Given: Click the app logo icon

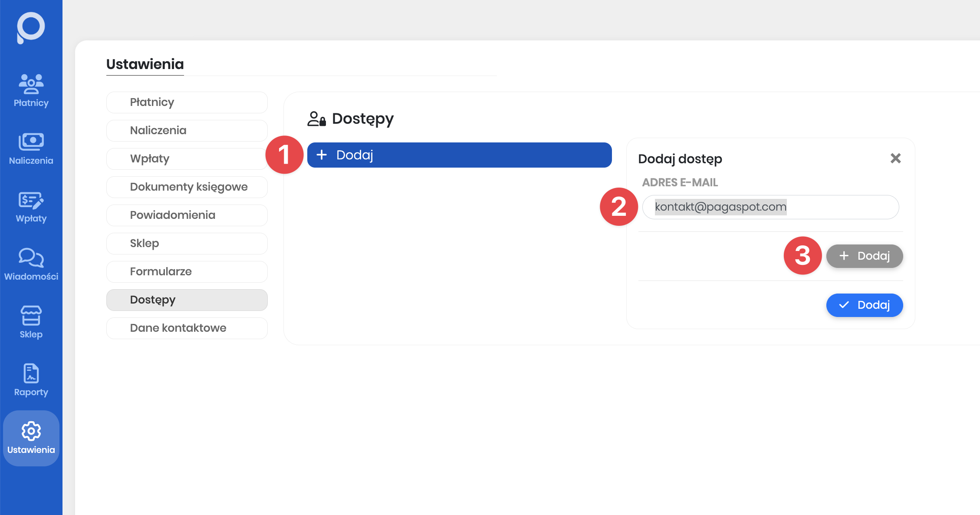Looking at the screenshot, I should 31,27.
